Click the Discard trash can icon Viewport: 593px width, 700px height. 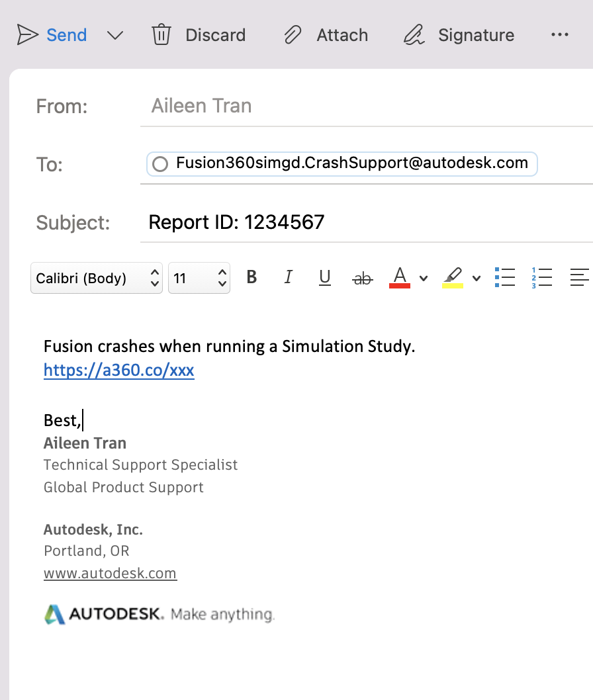pos(161,34)
